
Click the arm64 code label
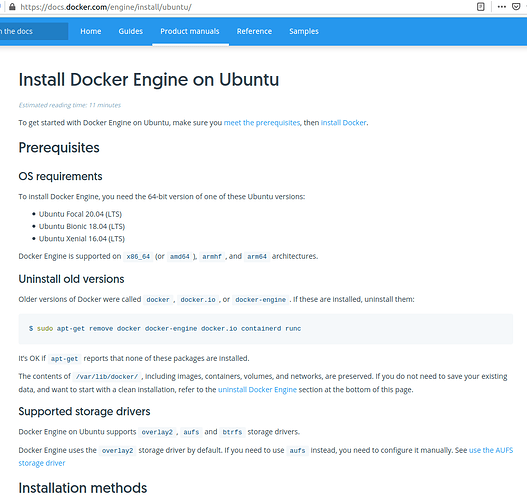(257, 256)
